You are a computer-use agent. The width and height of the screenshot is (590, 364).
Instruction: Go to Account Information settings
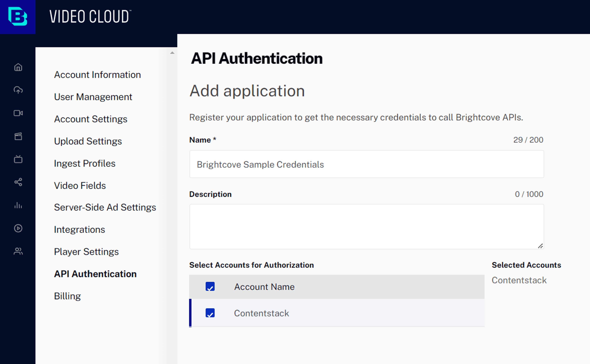click(97, 75)
